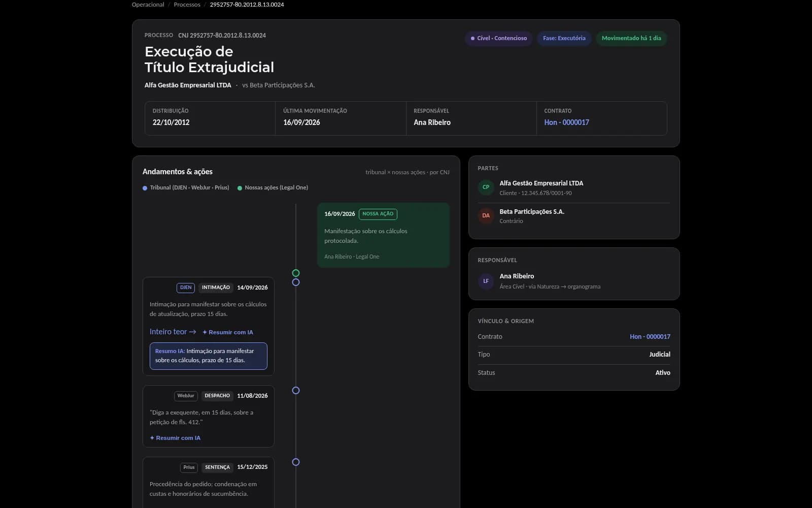Click Resumir com IA on the WebJur despacho

[175, 438]
